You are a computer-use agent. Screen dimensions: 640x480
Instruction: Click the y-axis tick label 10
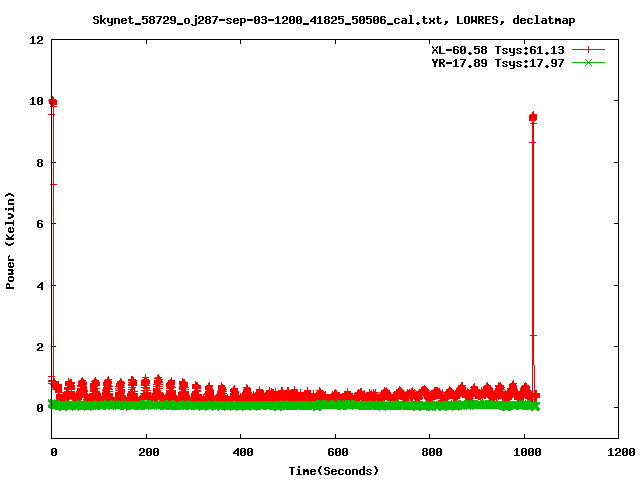coord(37,101)
